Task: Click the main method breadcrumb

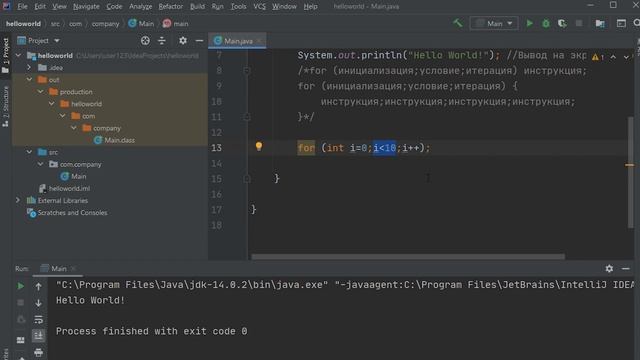Action: (176, 24)
